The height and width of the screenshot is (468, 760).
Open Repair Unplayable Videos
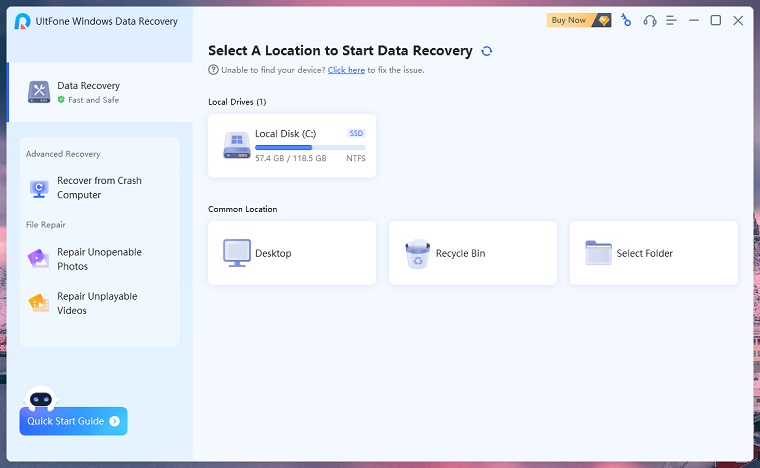coord(99,303)
